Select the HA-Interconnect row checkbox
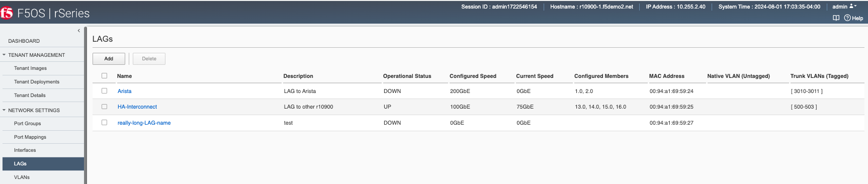The height and width of the screenshot is (184, 868). point(105,107)
